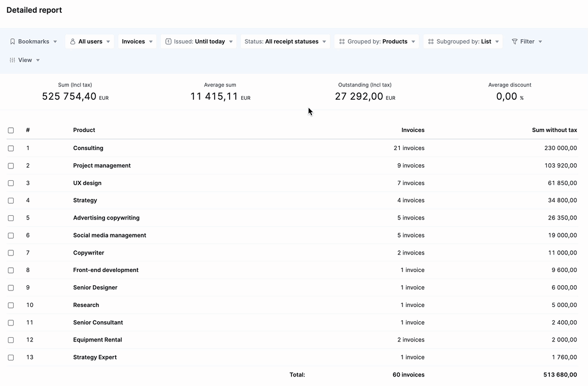Check the Advertising copywriting row checkbox

11,218
